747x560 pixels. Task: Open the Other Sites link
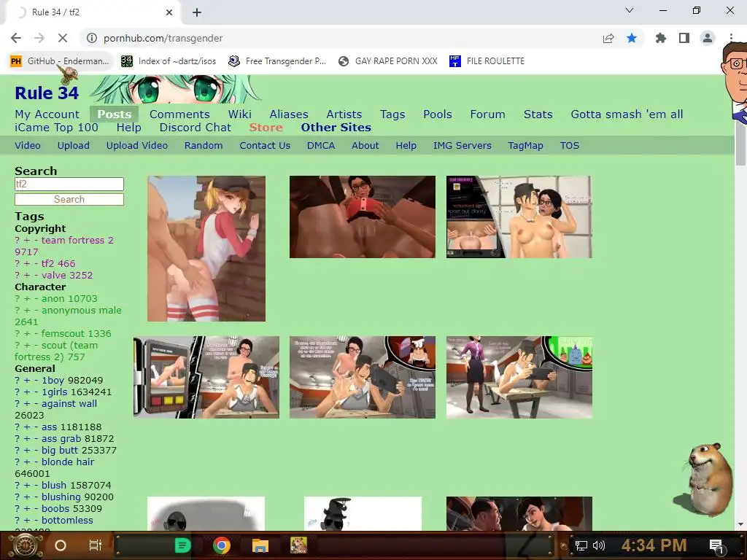[x=336, y=128]
